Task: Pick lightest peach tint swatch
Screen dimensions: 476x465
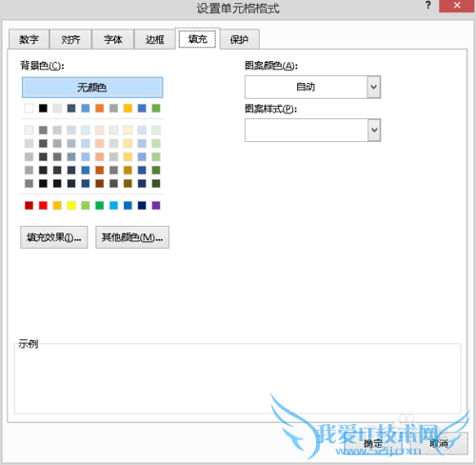Action: 100,130
